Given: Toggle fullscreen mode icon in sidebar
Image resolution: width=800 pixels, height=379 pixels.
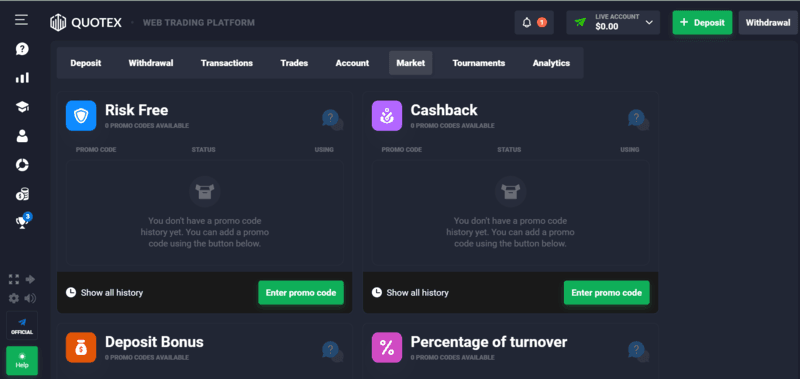Looking at the screenshot, I should 14,279.
